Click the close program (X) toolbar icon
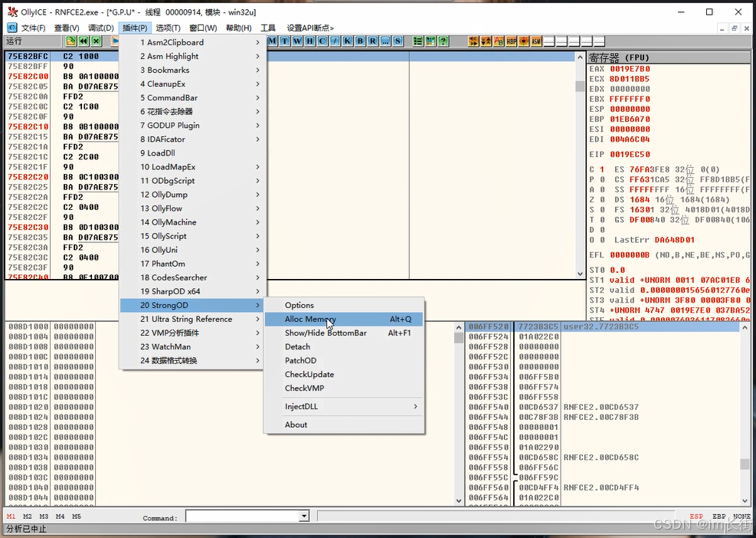The height and width of the screenshot is (538, 756). coord(97,41)
